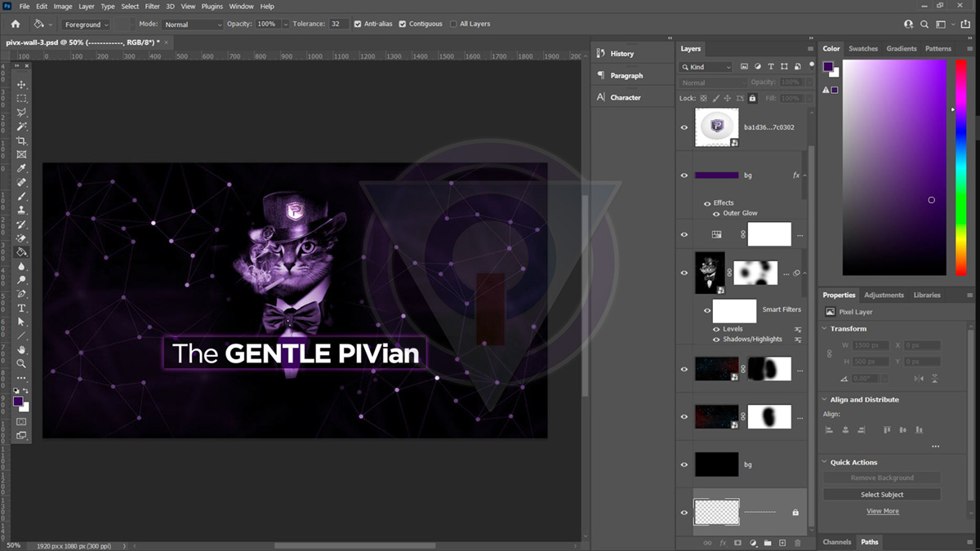Select the Move tool
Viewport: 980px width, 551px height.
tap(22, 84)
